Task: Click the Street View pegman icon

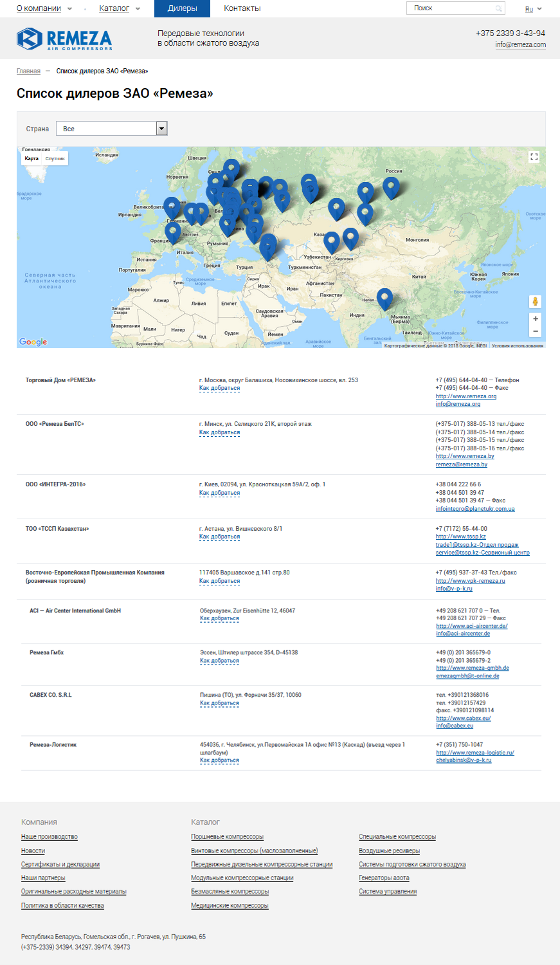Action: pos(535,301)
